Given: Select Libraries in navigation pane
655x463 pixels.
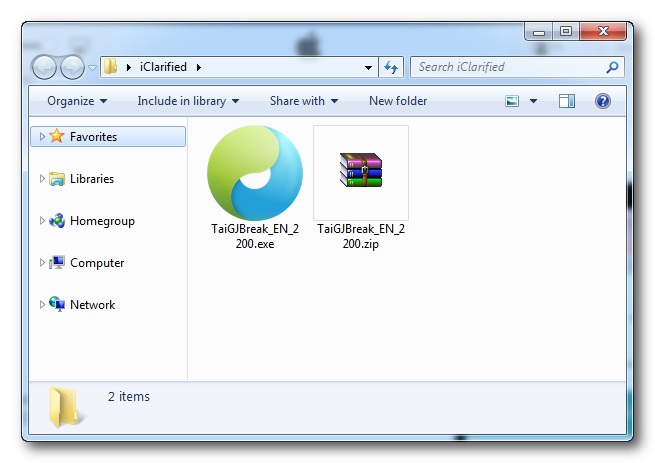Looking at the screenshot, I should click(92, 179).
